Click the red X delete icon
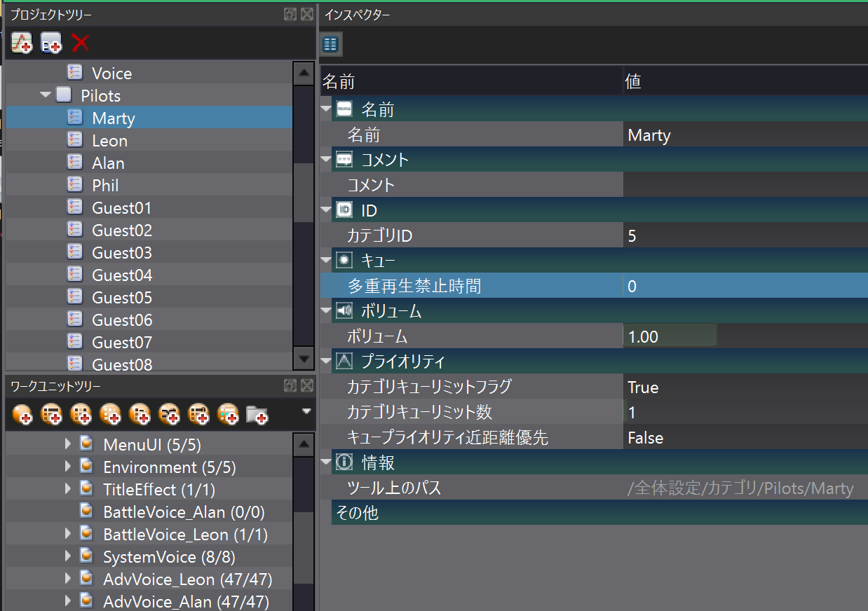 click(81, 43)
